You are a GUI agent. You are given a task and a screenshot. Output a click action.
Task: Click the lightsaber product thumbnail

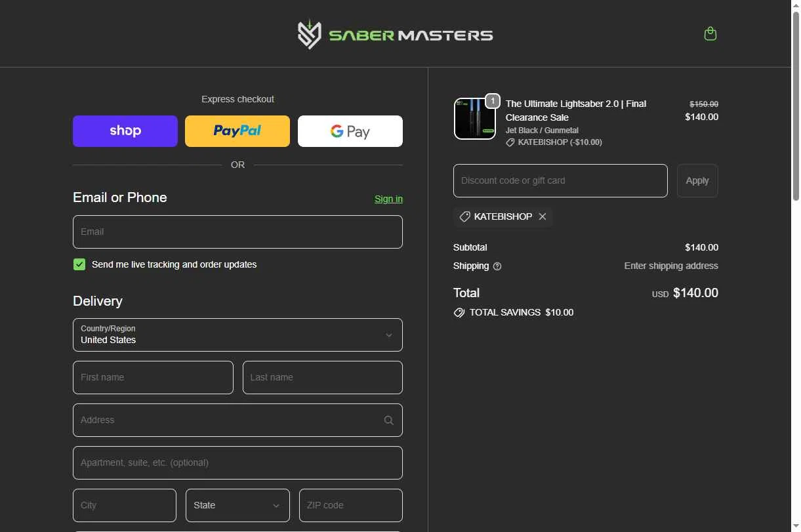(x=474, y=119)
